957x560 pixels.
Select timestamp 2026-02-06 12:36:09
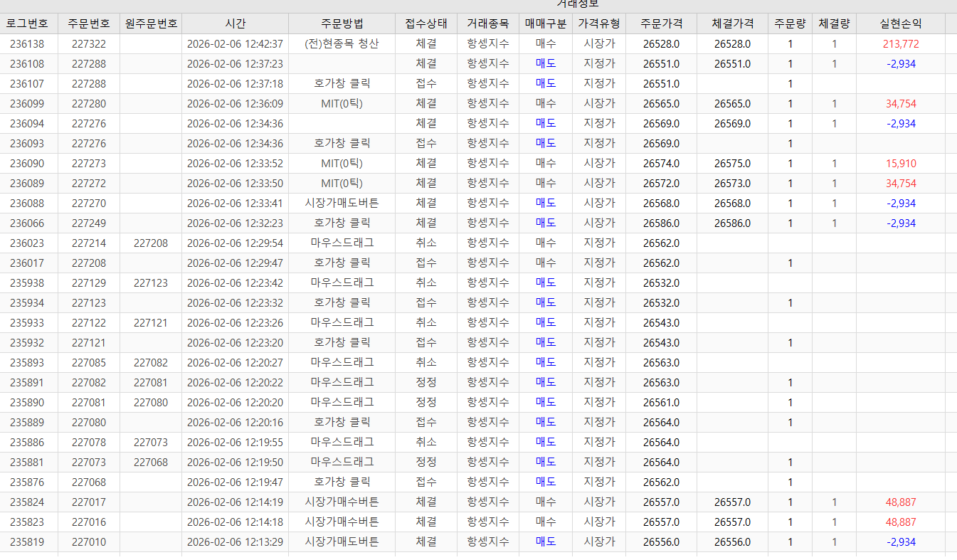235,103
